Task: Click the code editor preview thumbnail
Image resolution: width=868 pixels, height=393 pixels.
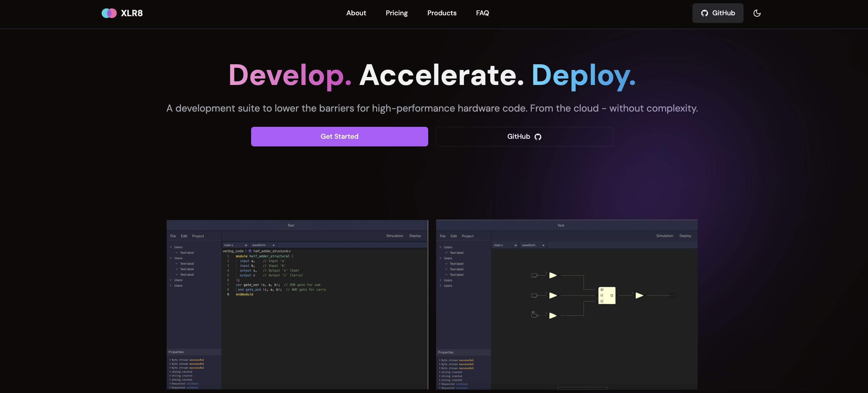Action: pyautogui.click(x=297, y=304)
